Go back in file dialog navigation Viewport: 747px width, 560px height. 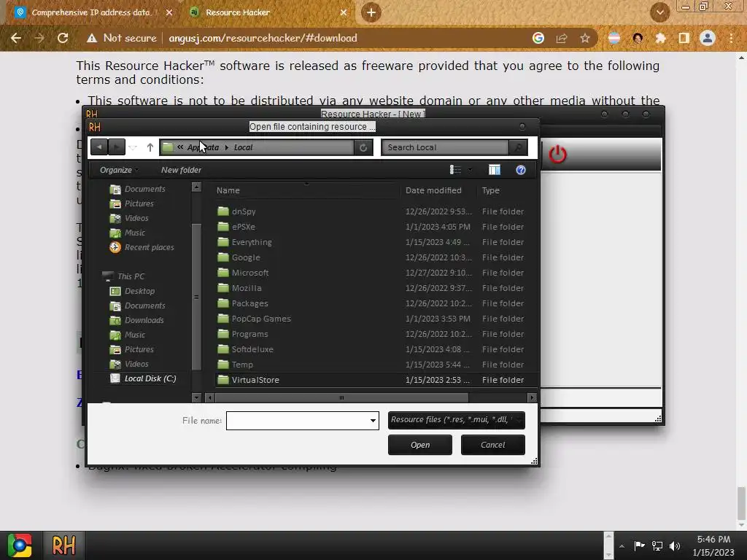[99, 147]
